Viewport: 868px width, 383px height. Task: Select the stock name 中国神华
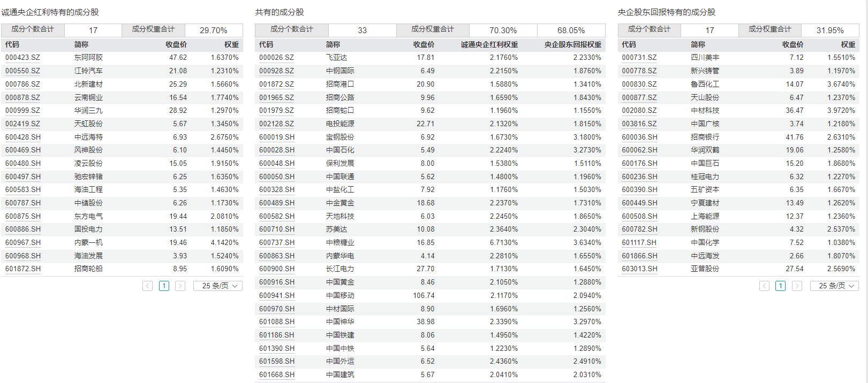pyautogui.click(x=340, y=321)
